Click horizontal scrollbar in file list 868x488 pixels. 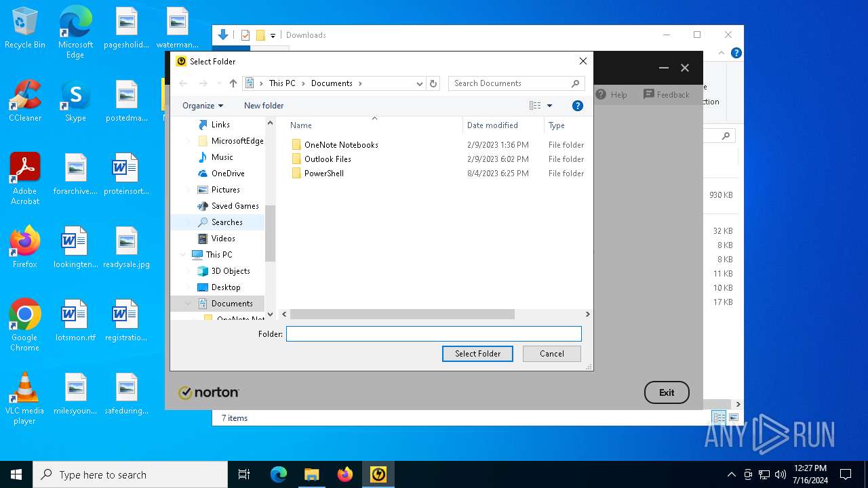click(402, 314)
